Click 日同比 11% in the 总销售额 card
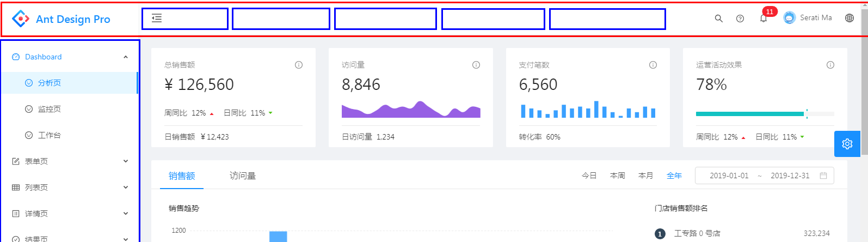The width and height of the screenshot is (868, 242). click(x=248, y=113)
